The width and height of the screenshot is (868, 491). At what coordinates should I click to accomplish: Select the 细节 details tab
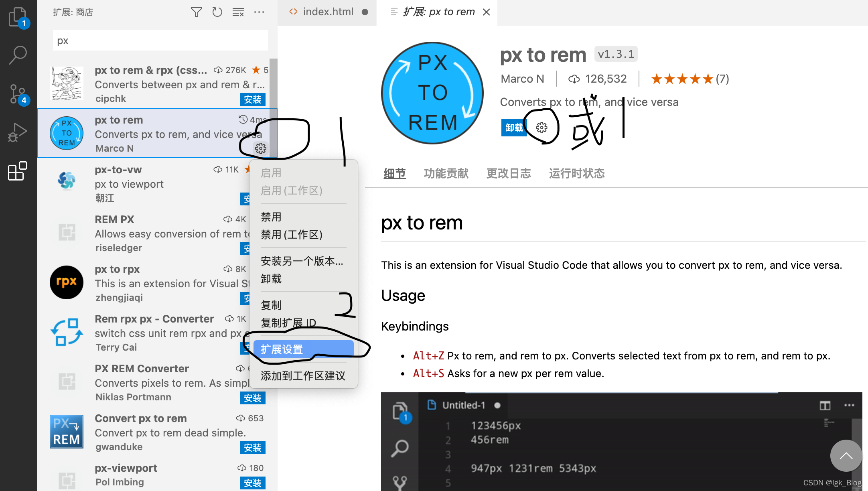tap(395, 173)
